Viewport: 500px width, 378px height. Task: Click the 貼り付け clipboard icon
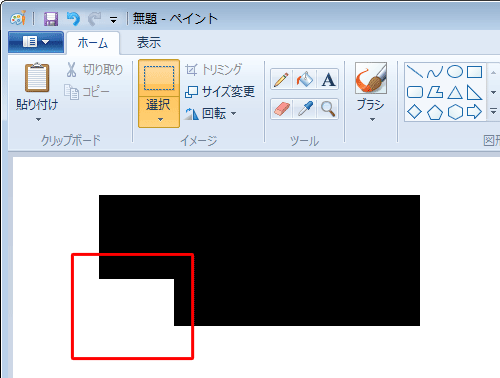click(37, 78)
